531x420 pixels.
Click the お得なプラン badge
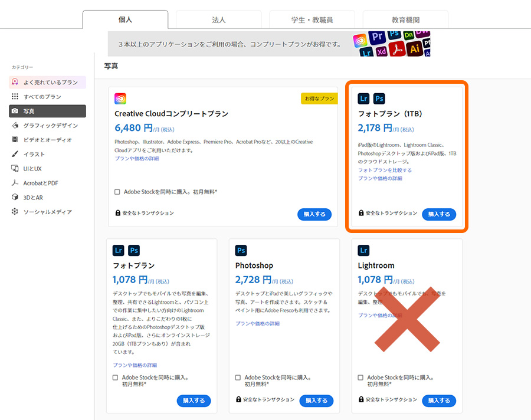pyautogui.click(x=319, y=99)
